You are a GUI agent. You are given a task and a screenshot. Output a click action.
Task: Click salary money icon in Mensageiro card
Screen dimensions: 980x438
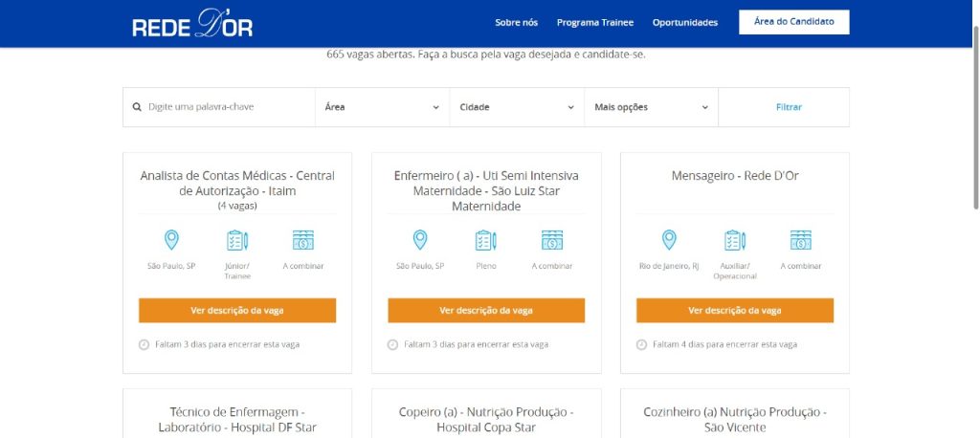tap(801, 240)
